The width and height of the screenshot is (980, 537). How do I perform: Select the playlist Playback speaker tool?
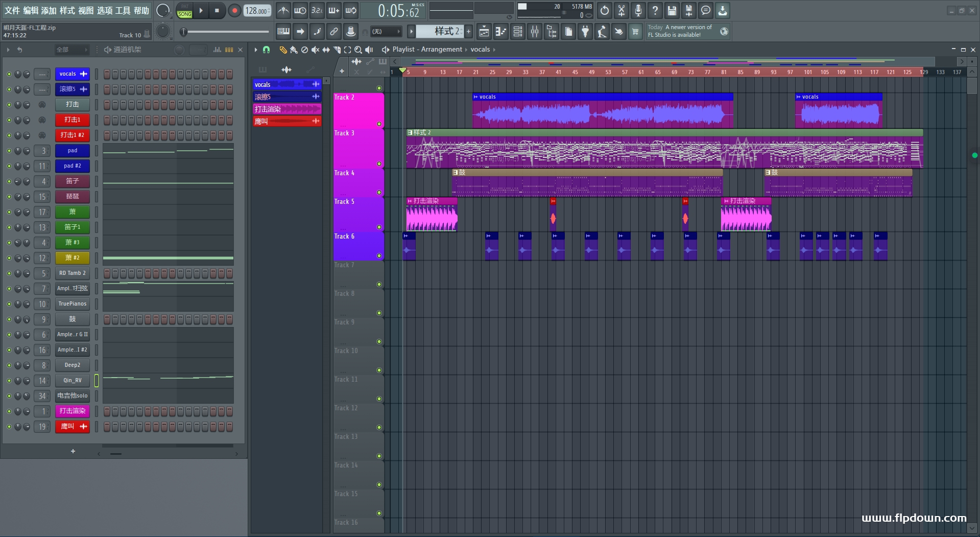click(x=369, y=50)
